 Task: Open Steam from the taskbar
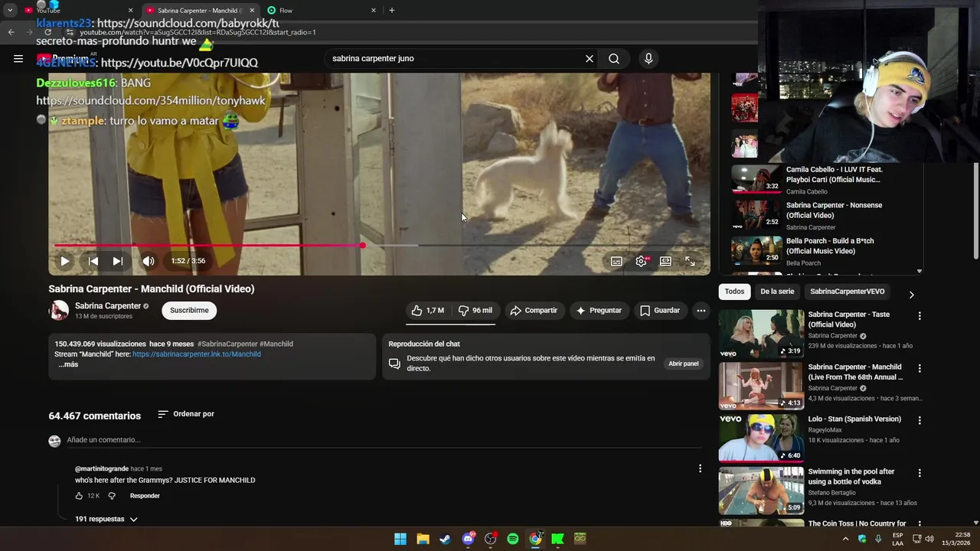click(445, 539)
